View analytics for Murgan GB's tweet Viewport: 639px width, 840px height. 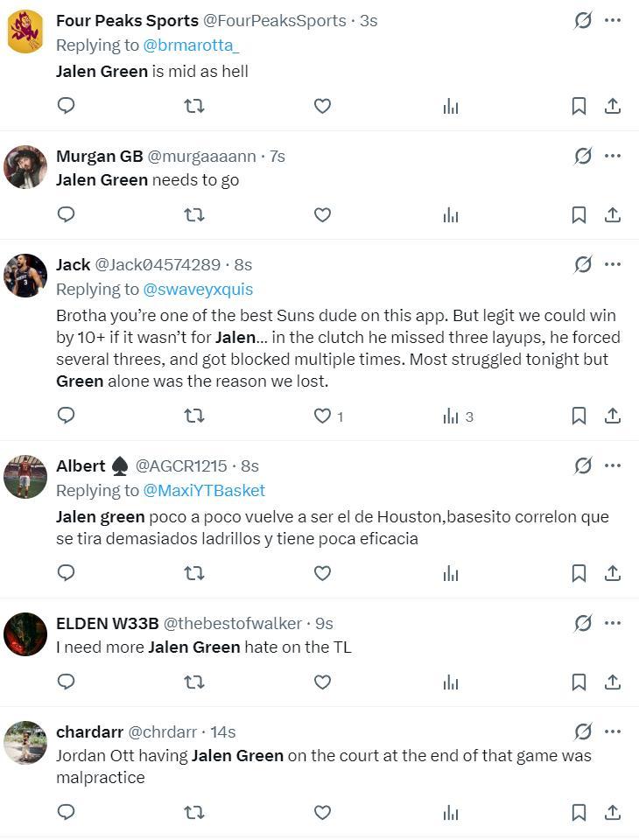click(452, 214)
